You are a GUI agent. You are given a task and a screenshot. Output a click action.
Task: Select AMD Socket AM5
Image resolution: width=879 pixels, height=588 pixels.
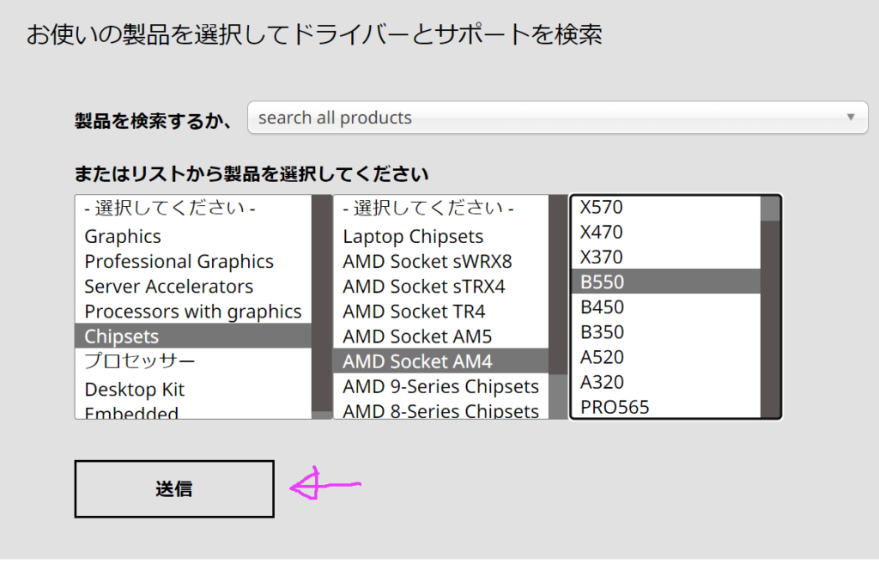click(x=440, y=336)
